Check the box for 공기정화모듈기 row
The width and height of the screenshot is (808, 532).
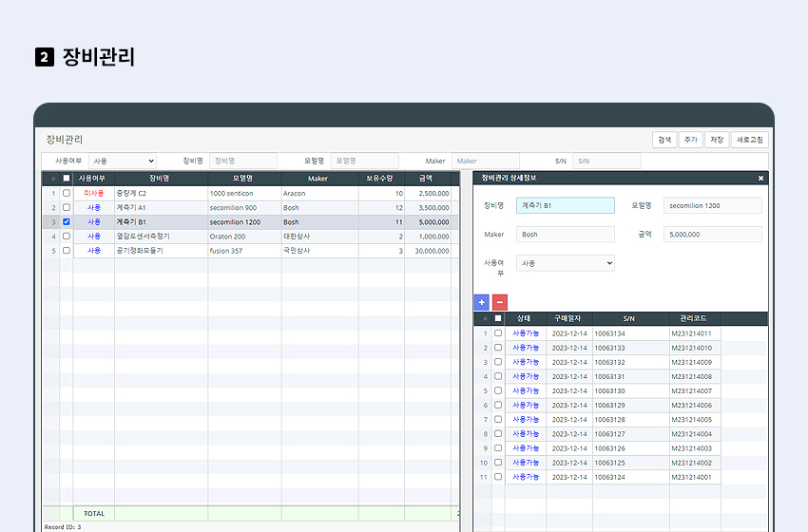coord(66,251)
